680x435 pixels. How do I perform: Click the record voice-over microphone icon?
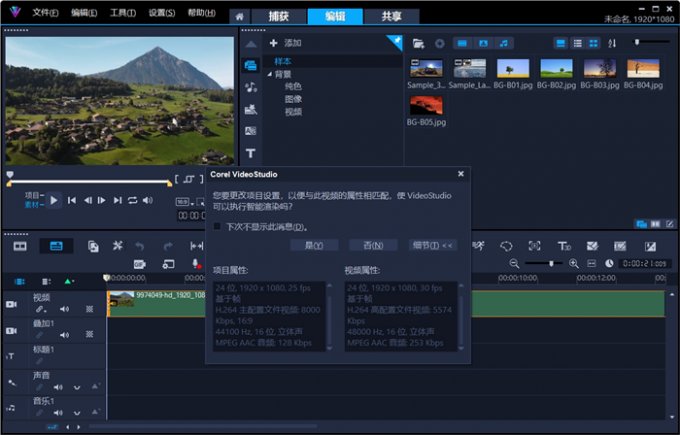[196, 264]
